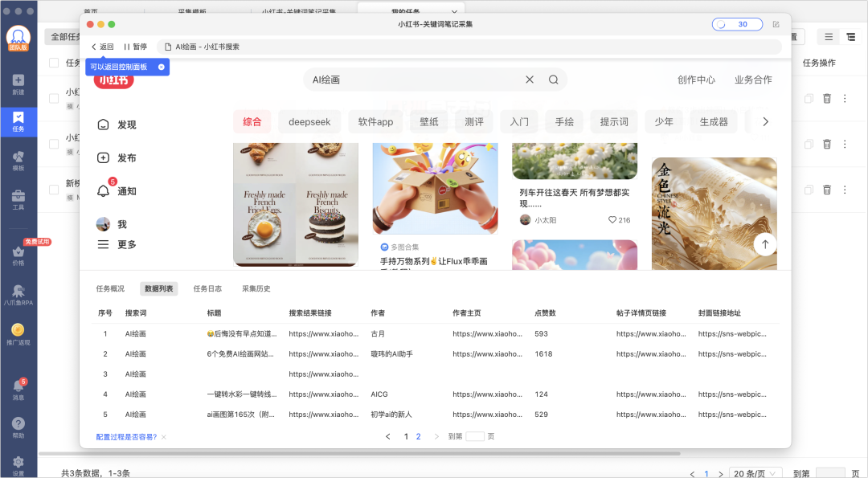Open the 新建 sidebar icon
868x478 pixels.
coord(18,84)
